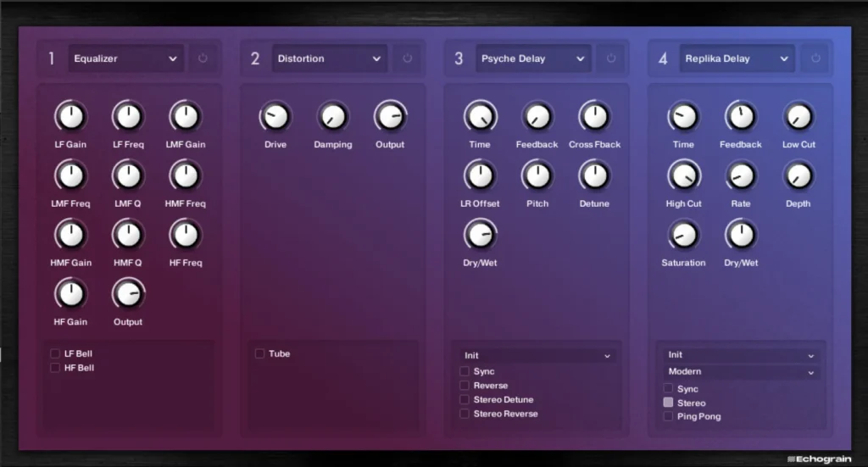The height and width of the screenshot is (467, 868).
Task: Toggle power icon for Distortion slot 2
Action: [407, 58]
